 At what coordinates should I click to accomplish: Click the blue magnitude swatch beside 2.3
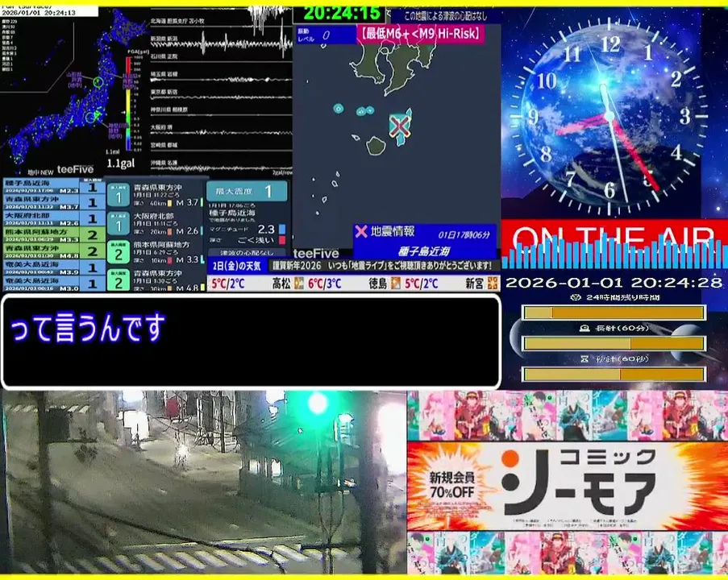pos(282,230)
